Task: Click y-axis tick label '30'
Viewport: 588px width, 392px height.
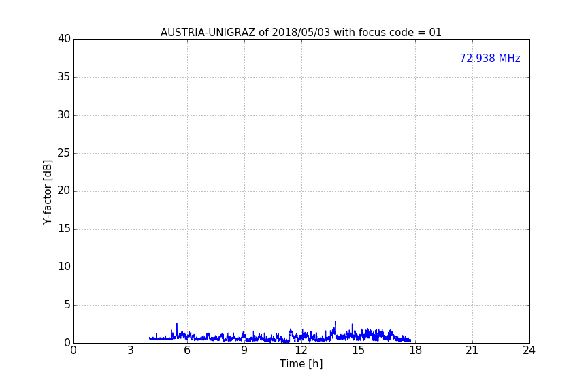Action: click(x=64, y=115)
